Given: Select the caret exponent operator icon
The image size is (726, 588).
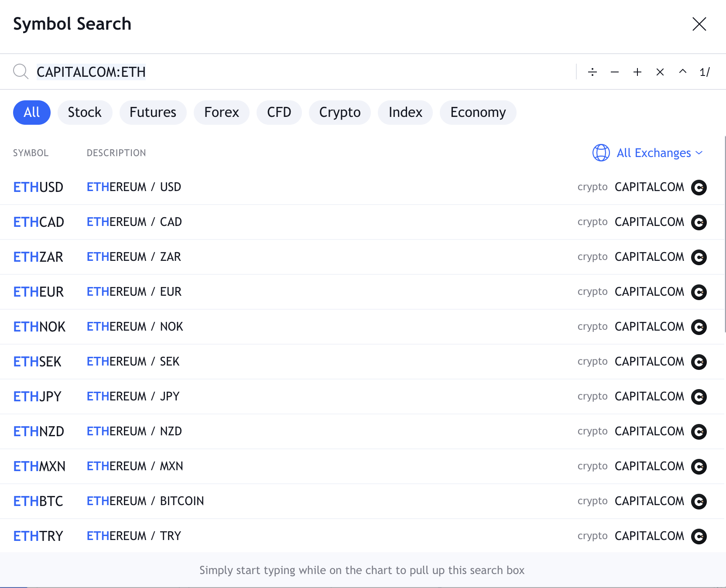Looking at the screenshot, I should pyautogui.click(x=682, y=72).
